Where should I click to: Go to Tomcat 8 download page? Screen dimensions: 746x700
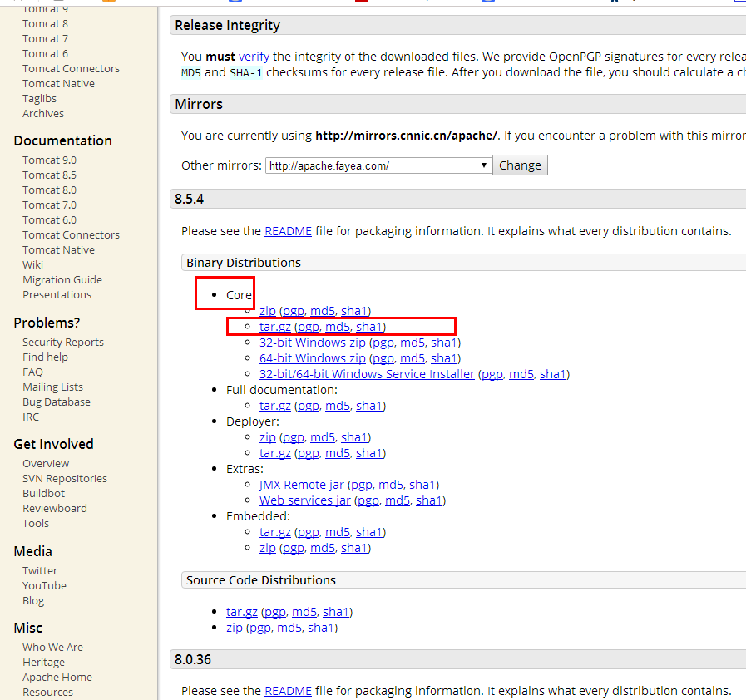coord(45,24)
